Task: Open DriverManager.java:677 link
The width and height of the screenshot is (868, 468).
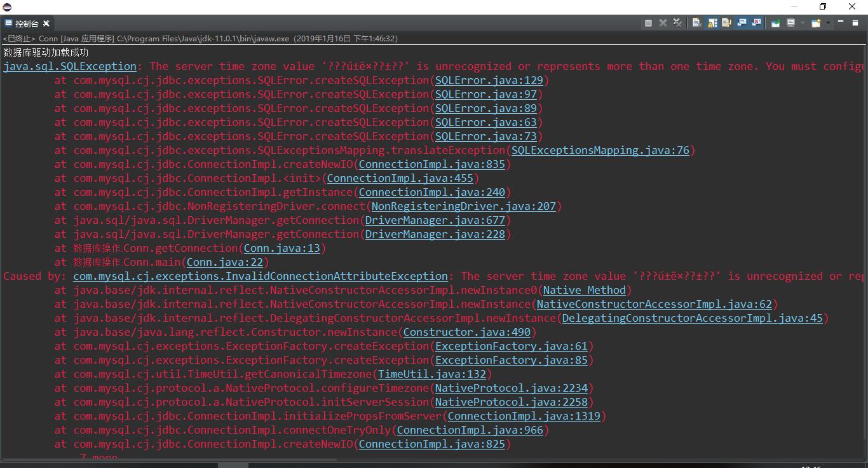Action: point(435,220)
